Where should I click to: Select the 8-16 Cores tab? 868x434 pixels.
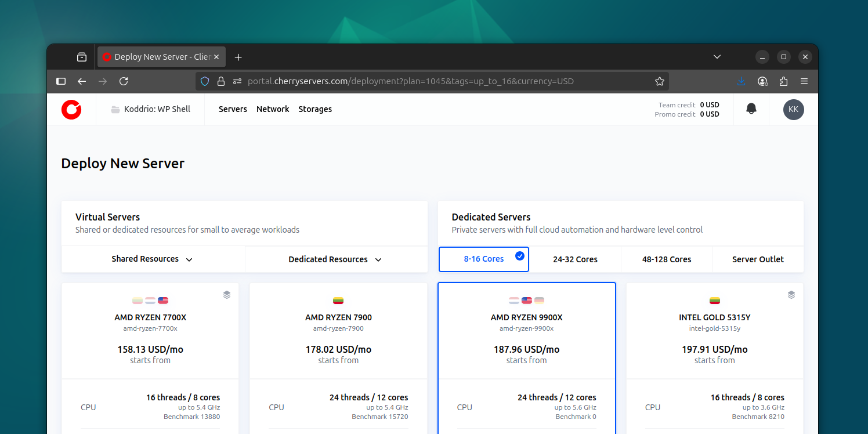[484, 259]
